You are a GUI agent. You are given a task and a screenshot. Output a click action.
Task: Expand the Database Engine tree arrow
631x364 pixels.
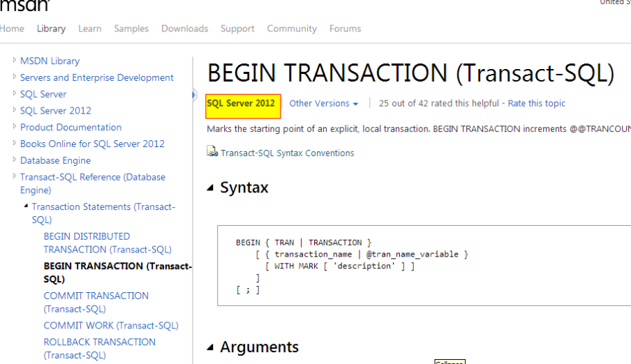coord(15,159)
